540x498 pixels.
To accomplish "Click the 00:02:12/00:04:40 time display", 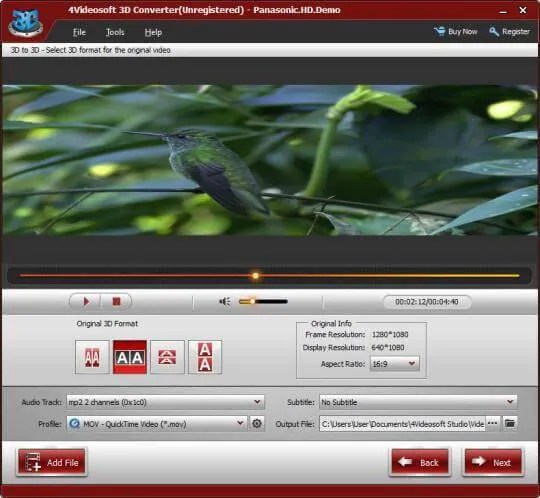I will pyautogui.click(x=427, y=302).
